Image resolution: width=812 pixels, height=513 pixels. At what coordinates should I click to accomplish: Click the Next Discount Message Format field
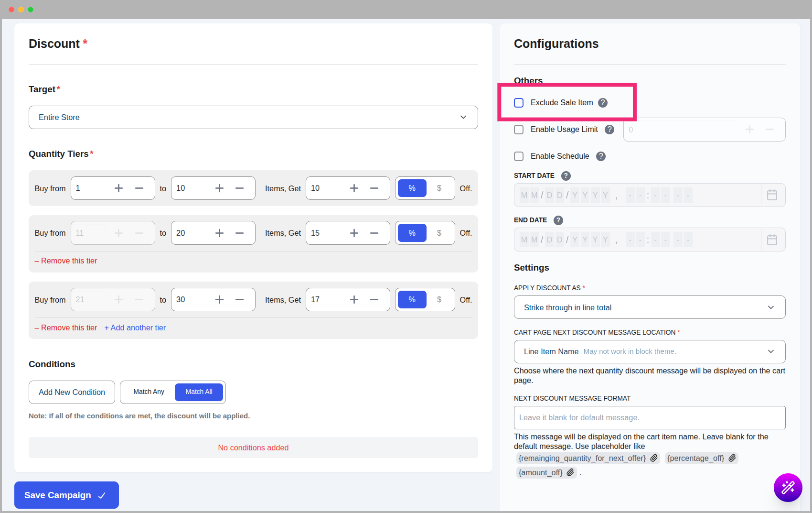point(649,417)
